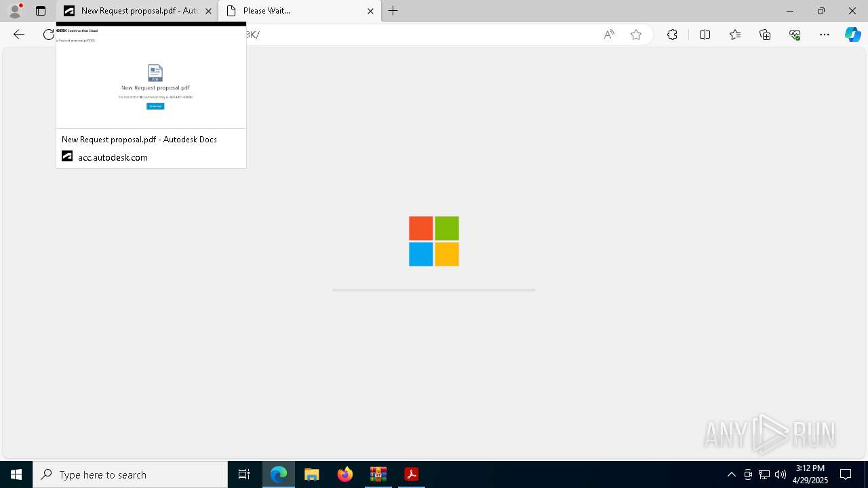This screenshot has width=868, height=488.
Task: Open Browser essentials heart icon
Action: click(795, 35)
